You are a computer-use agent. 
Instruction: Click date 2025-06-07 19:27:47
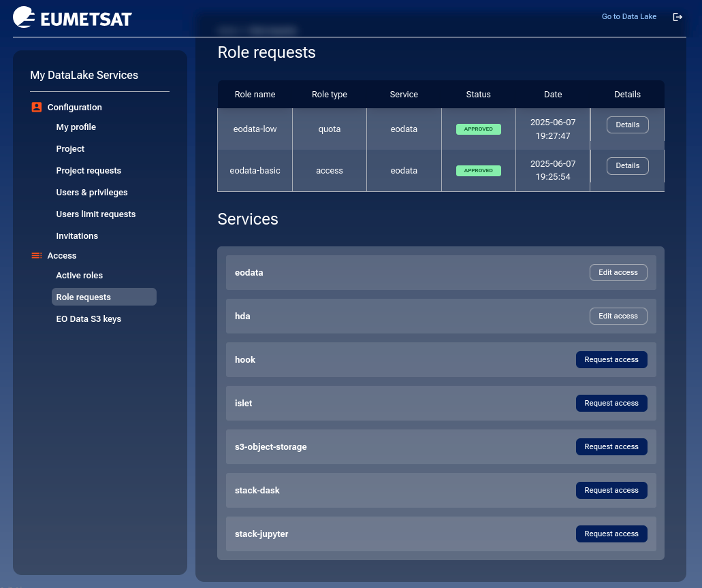pos(553,129)
